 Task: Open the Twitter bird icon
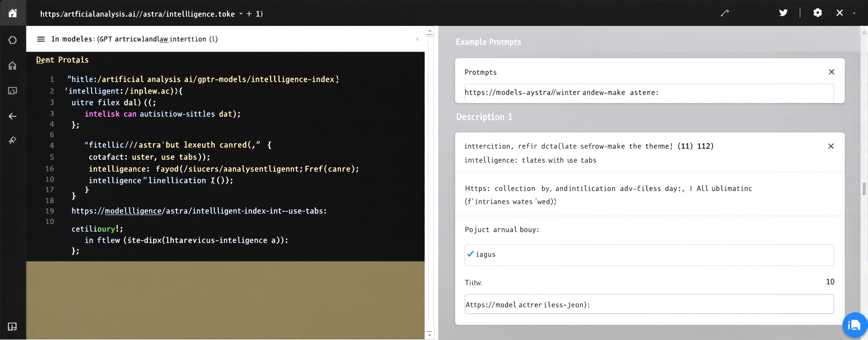click(x=783, y=13)
